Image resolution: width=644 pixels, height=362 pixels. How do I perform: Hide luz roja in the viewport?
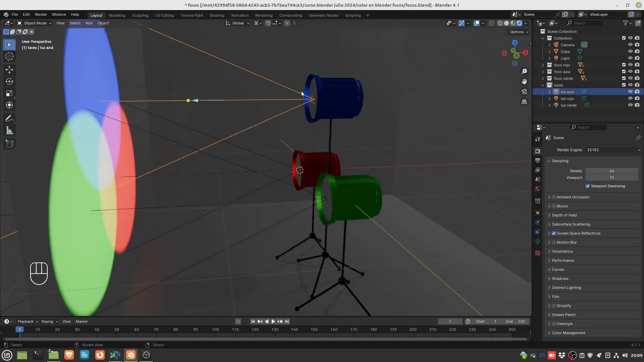coord(630,98)
